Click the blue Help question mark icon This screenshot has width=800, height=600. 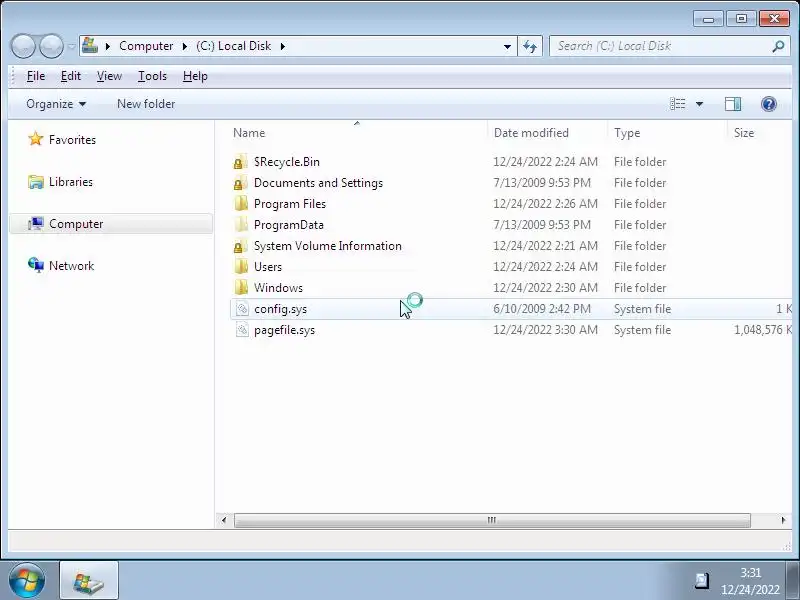(x=768, y=104)
